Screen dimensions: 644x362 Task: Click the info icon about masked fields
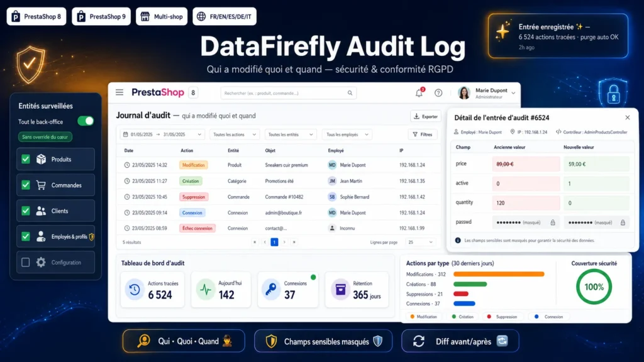point(458,241)
